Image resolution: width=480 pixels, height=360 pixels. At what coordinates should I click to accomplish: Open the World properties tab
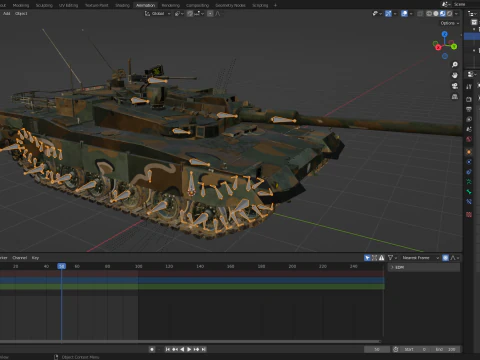pyautogui.click(x=469, y=139)
